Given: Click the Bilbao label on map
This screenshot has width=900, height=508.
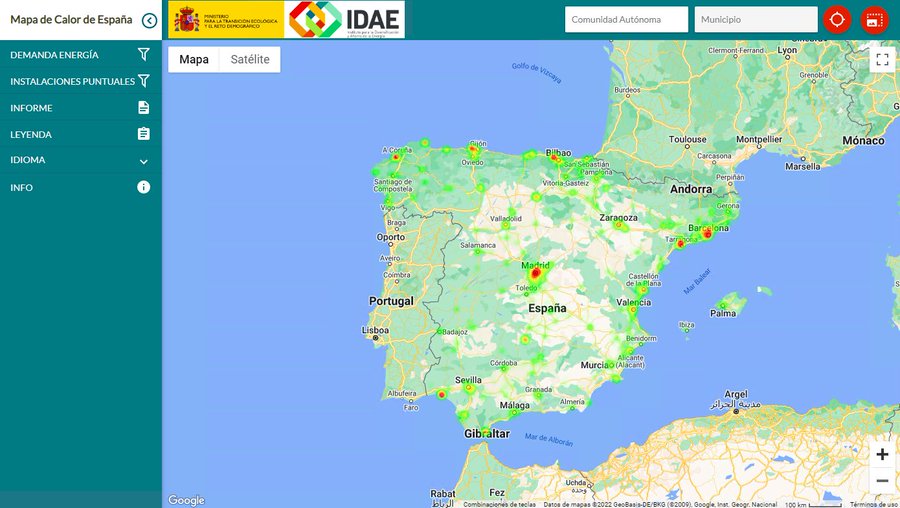Looking at the screenshot, I should [x=558, y=153].
